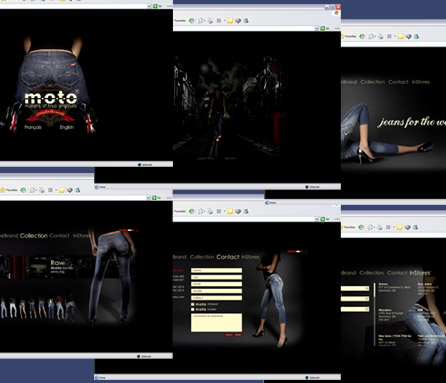Open address bar dropdown in dark street window
Screen dimensions: 446x383
(x=317, y=28)
